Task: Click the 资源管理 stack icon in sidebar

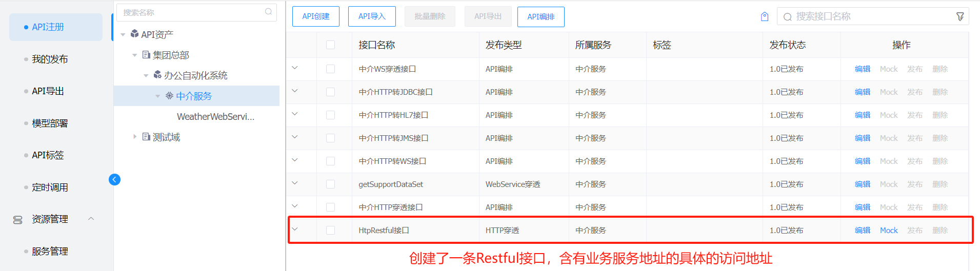Action: pyautogui.click(x=17, y=220)
